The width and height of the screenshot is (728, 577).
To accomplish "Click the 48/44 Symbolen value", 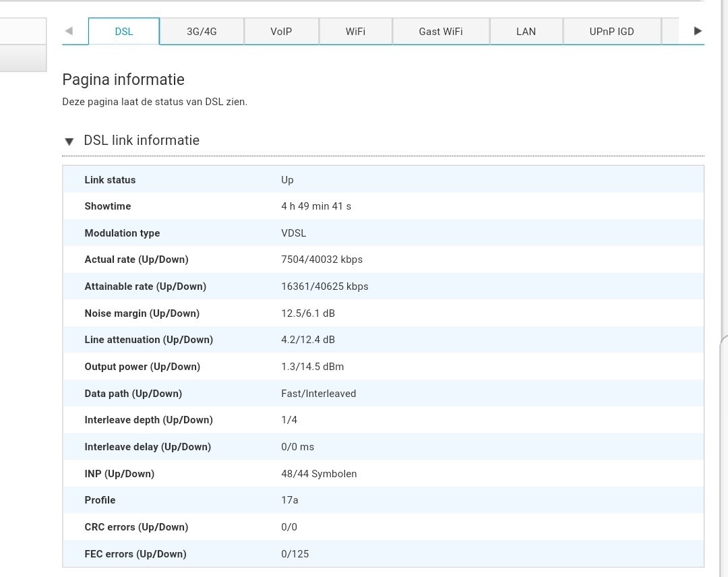I will 319,474.
